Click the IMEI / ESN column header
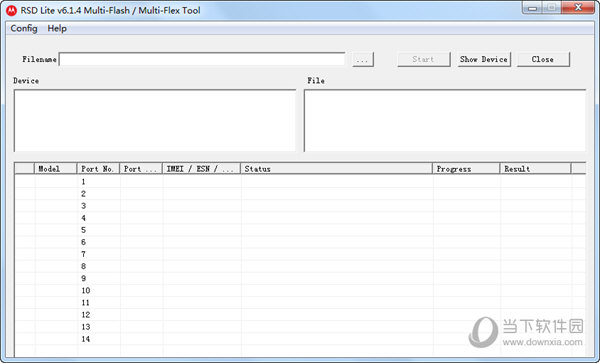Viewport: 600px width, 363px height. (201, 169)
